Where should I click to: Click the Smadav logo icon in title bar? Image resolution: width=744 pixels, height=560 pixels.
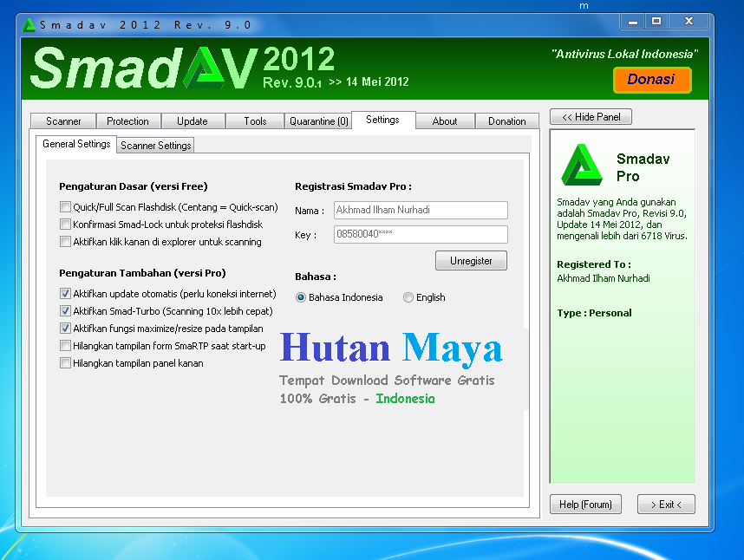(29, 25)
